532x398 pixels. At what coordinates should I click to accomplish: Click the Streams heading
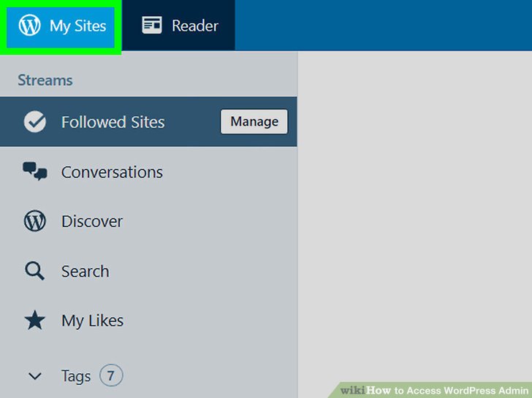(45, 80)
